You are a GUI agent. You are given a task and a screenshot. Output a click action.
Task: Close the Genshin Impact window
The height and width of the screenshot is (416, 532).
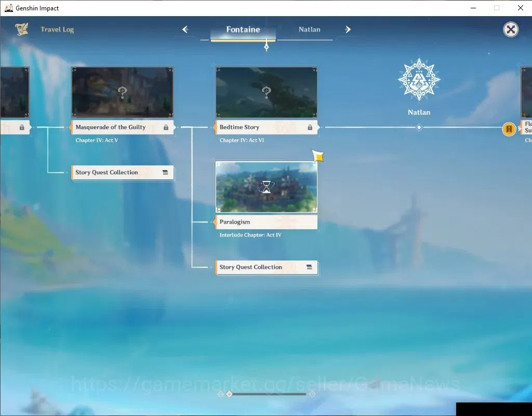pyautogui.click(x=521, y=8)
